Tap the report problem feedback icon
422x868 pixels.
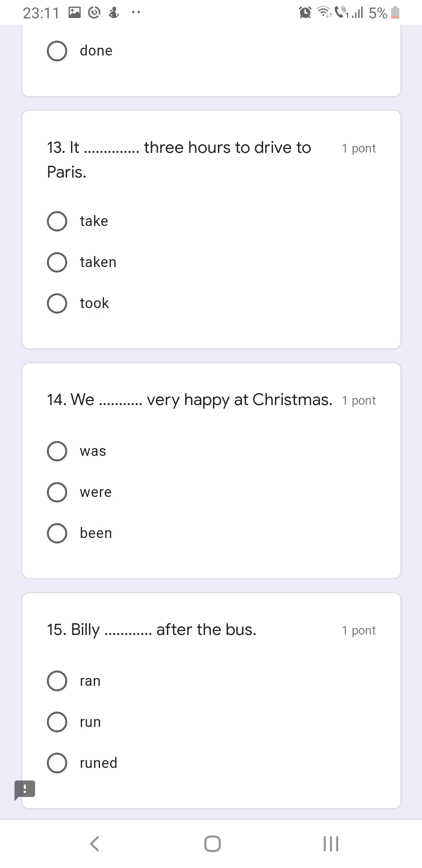click(x=25, y=789)
